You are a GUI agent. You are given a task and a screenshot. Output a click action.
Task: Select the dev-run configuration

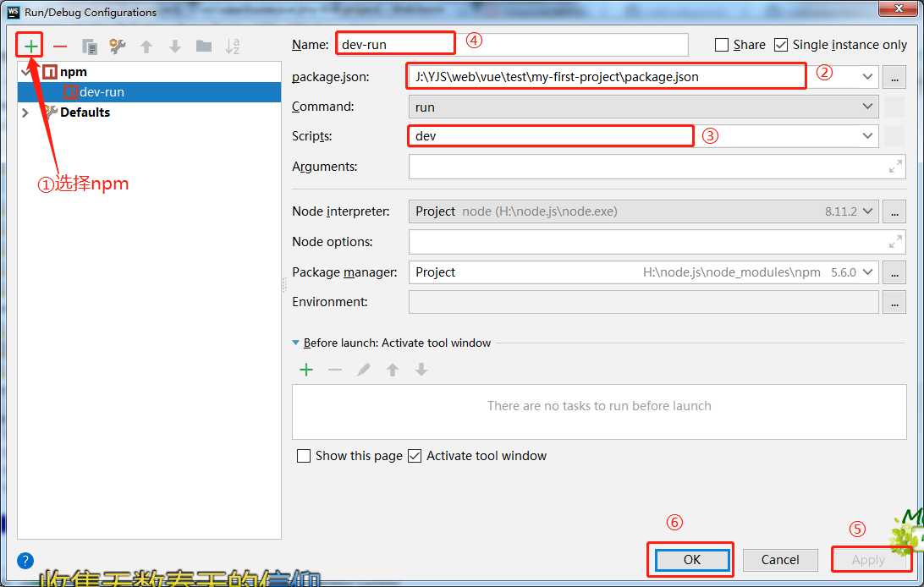(x=149, y=92)
